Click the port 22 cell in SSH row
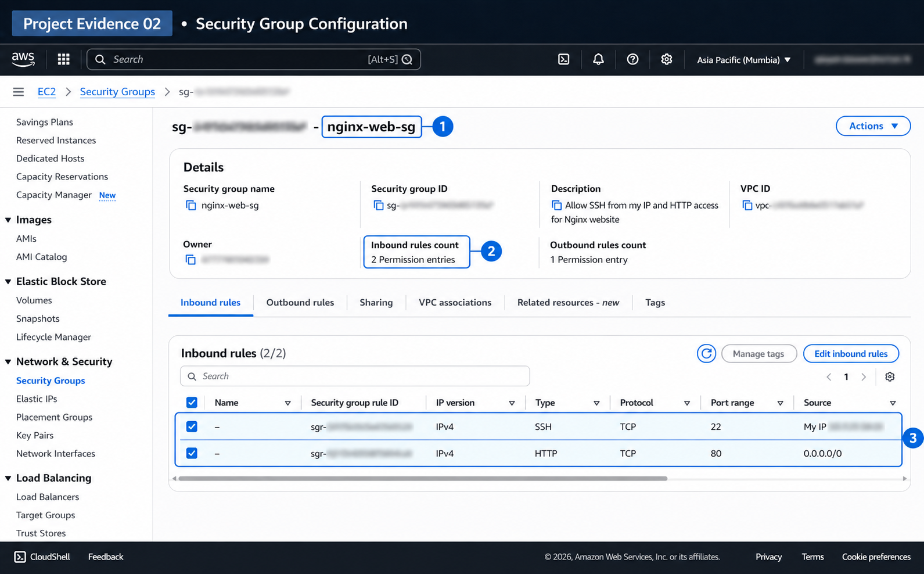Viewport: 924px width, 574px height. pos(716,427)
